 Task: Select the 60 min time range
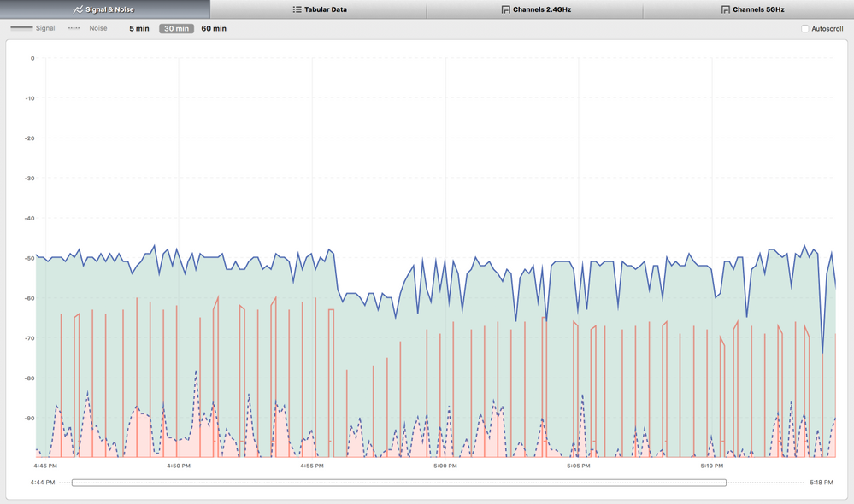click(x=214, y=28)
